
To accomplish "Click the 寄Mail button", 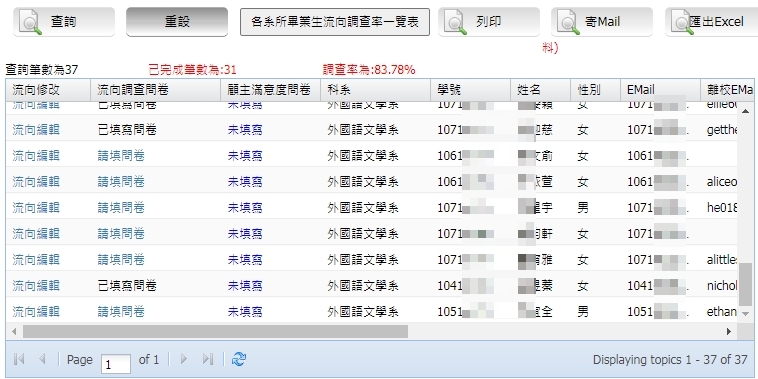I will 602,22.
